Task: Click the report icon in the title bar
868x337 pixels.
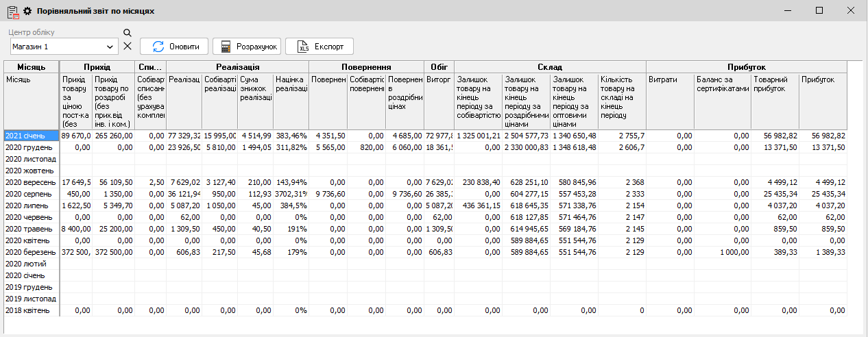Action: pos(12,11)
